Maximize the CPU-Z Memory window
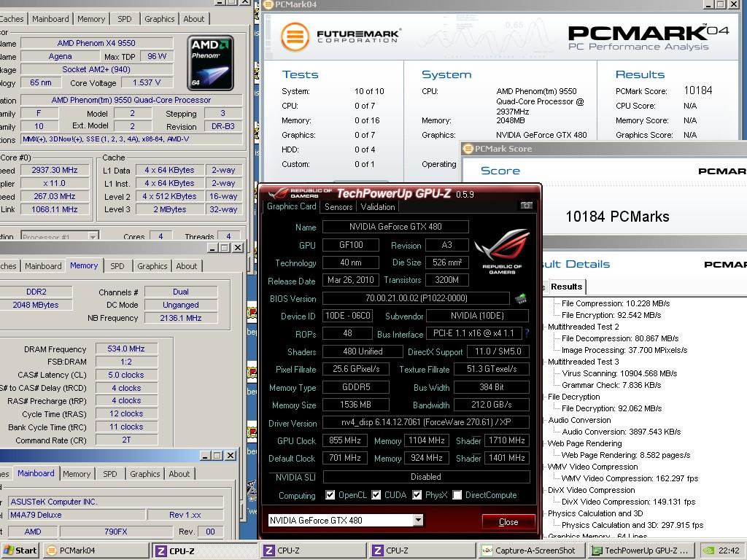747x560 pixels. pyautogui.click(x=225, y=248)
